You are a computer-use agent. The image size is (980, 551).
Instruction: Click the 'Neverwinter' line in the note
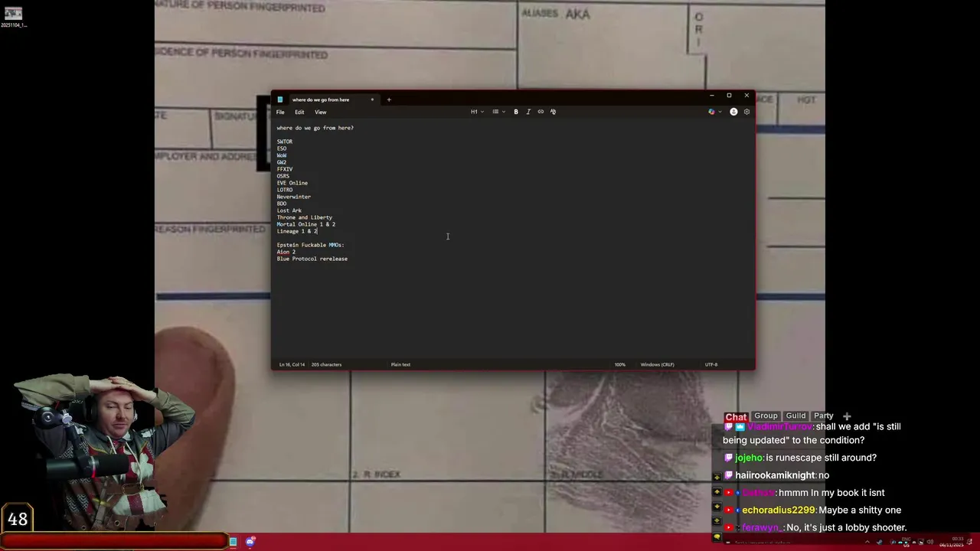tap(294, 197)
